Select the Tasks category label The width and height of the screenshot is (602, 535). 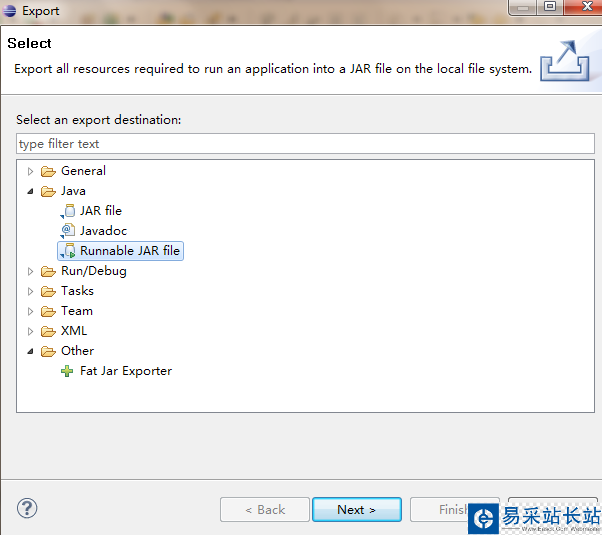point(77,291)
